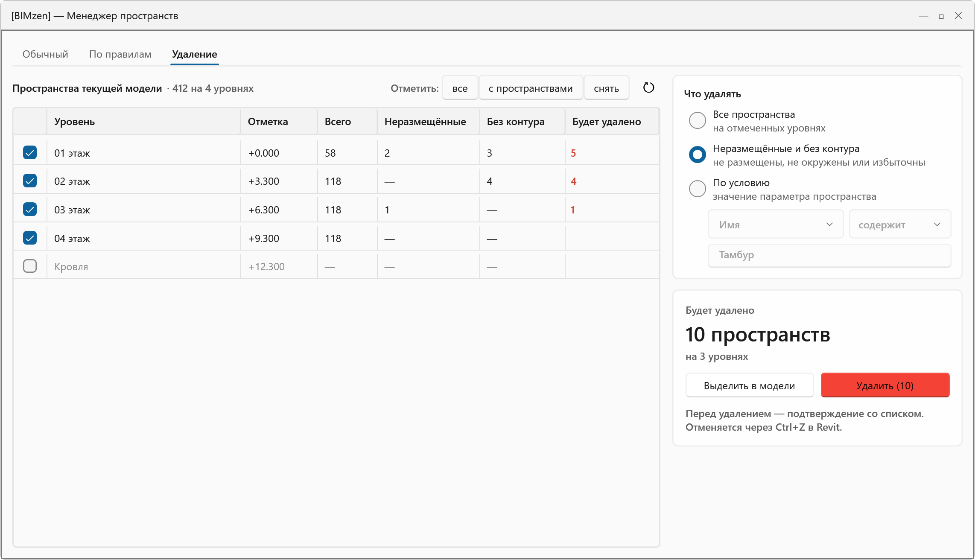This screenshot has height=560, width=975.
Task: Click the Будет удалено column header
Action: [612, 122]
